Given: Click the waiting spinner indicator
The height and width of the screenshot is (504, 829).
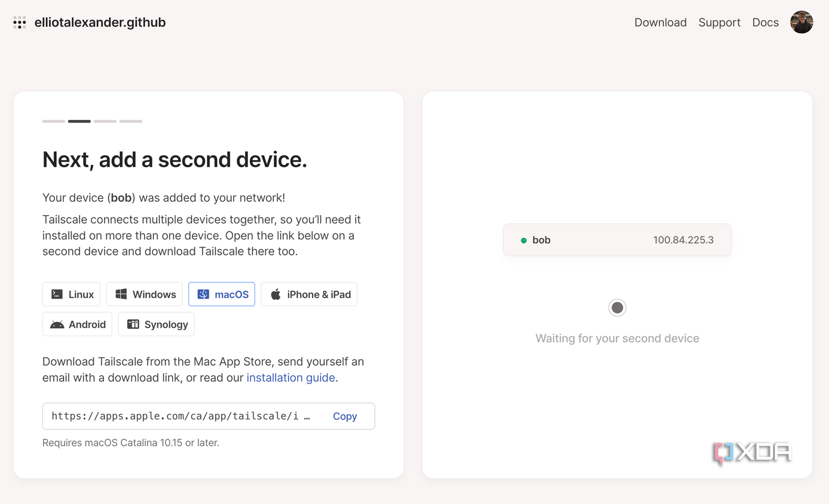Looking at the screenshot, I should [617, 308].
